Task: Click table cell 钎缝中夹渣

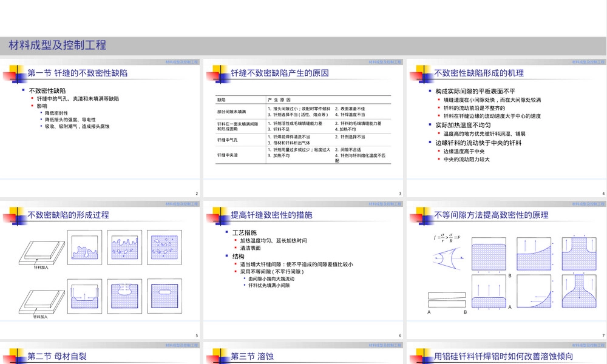Action: tap(227, 155)
